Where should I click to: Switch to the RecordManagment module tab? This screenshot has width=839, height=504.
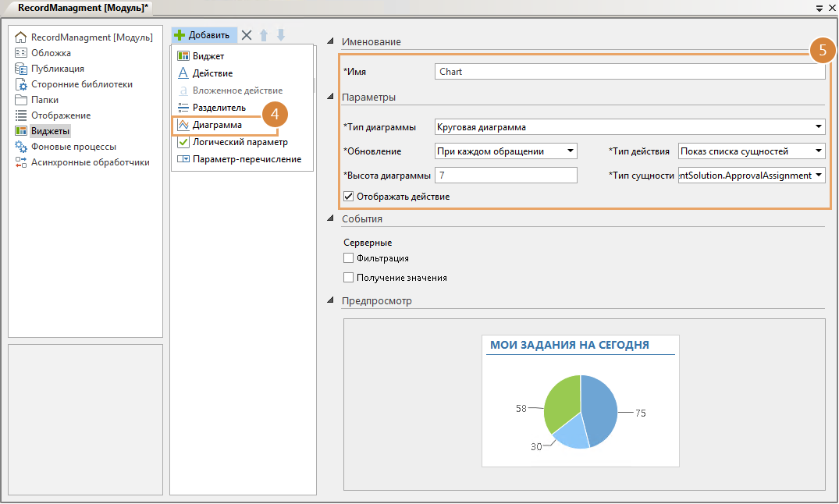76,7
